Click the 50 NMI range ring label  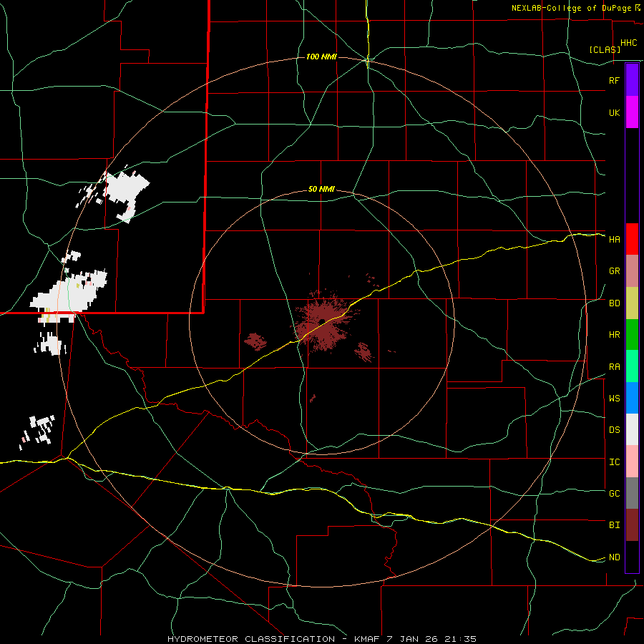pyautogui.click(x=321, y=189)
